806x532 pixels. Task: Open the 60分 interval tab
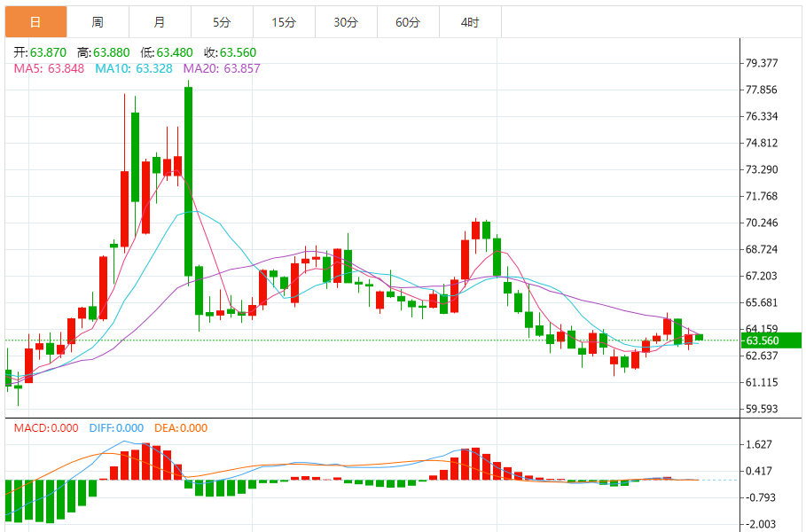(x=408, y=22)
